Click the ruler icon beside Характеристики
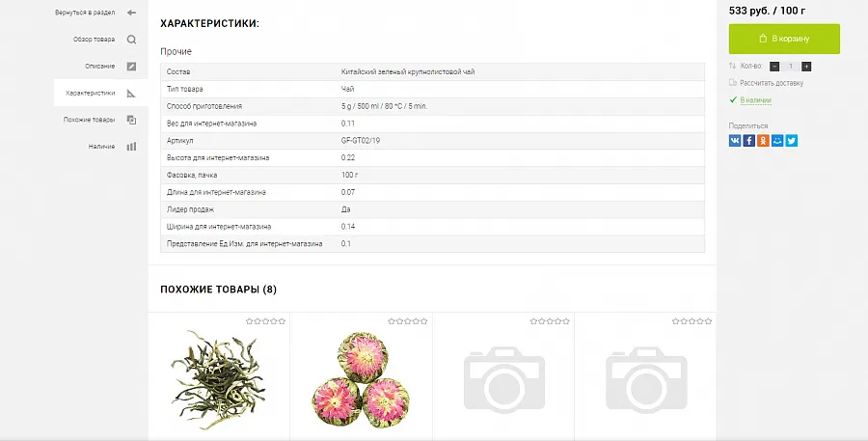 tap(131, 93)
